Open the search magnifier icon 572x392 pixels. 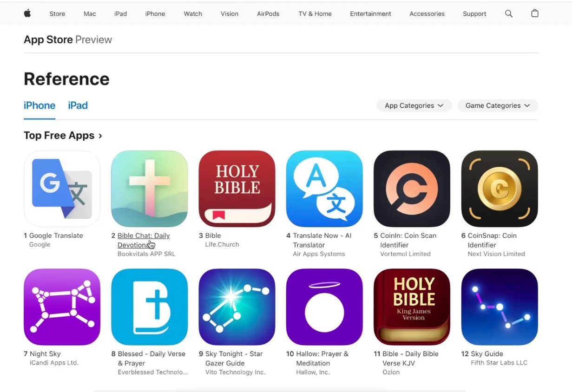click(509, 13)
